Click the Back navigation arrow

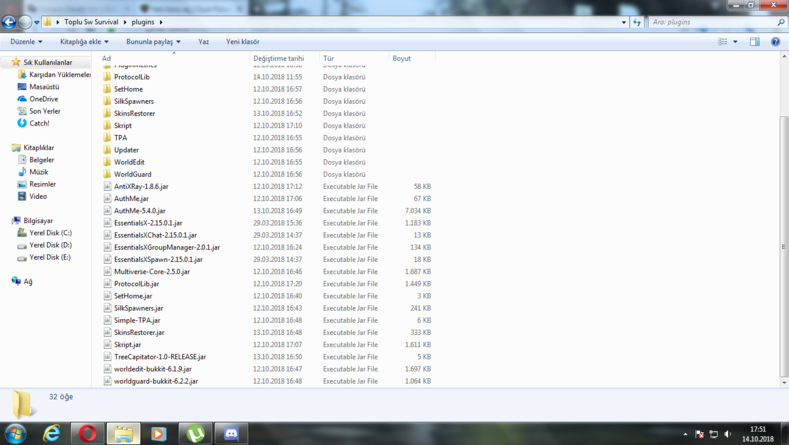[9, 22]
